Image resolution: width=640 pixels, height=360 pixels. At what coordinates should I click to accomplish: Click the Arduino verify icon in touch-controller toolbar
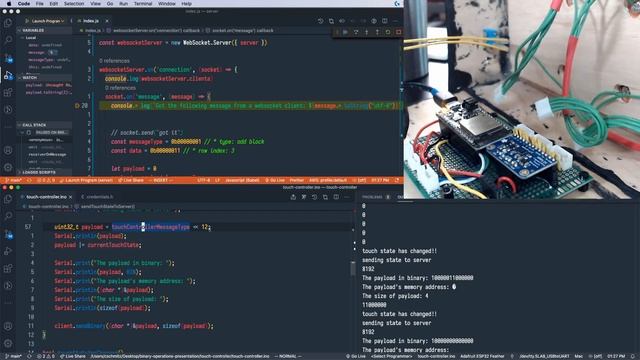[304, 197]
